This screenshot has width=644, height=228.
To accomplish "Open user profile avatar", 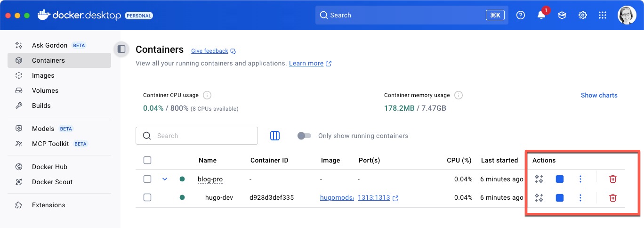I will tap(627, 15).
